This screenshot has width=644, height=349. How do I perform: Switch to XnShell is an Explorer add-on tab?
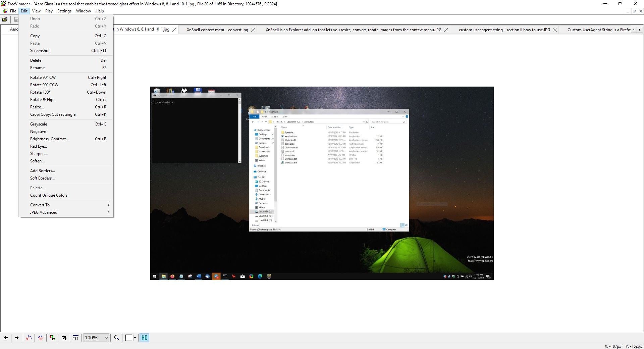tap(353, 30)
